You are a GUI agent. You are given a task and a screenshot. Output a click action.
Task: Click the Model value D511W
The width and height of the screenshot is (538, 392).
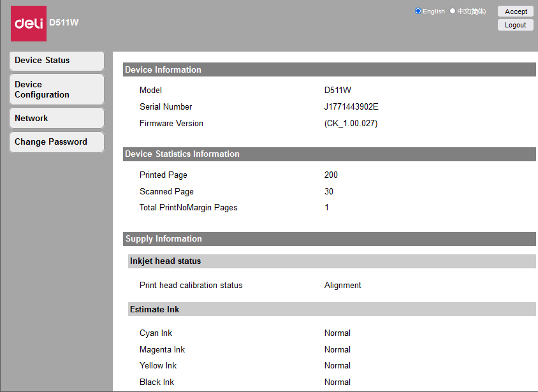(x=338, y=91)
